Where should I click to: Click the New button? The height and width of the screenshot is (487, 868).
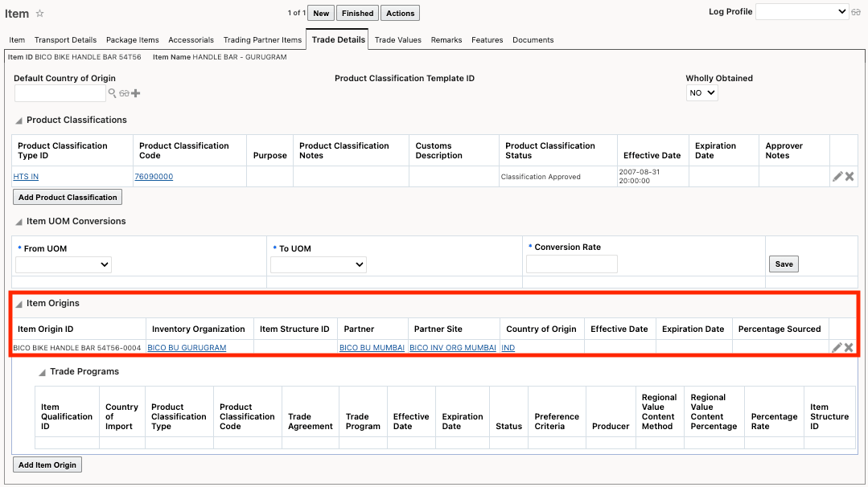click(321, 14)
